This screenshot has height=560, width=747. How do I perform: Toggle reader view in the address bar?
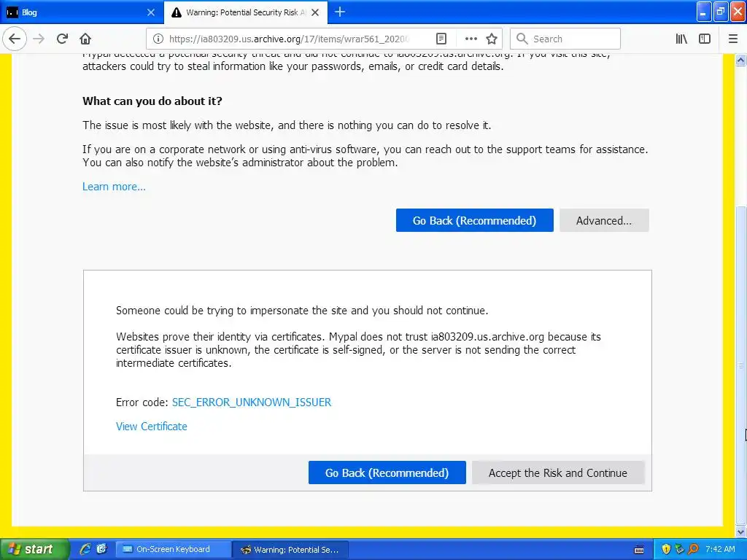tap(441, 39)
